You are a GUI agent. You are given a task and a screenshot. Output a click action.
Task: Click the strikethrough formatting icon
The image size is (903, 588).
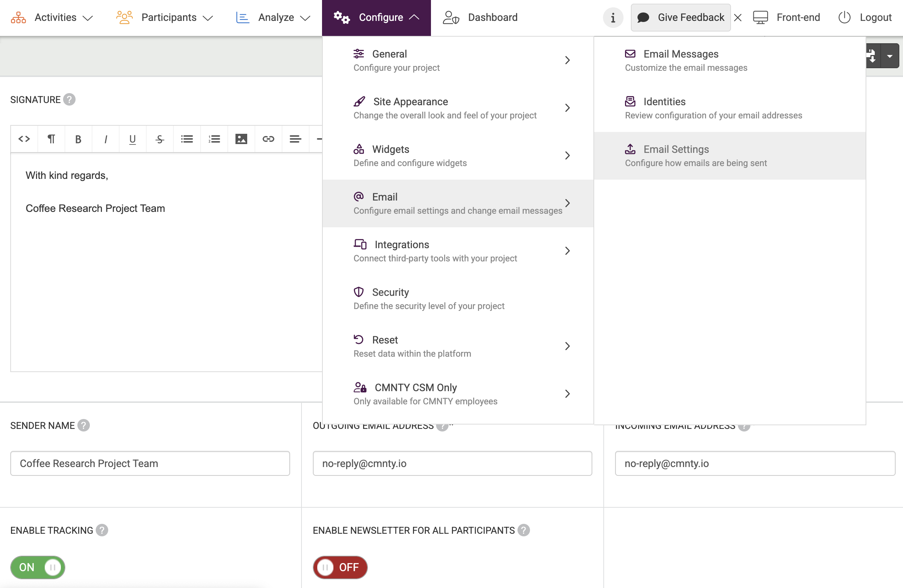160,139
